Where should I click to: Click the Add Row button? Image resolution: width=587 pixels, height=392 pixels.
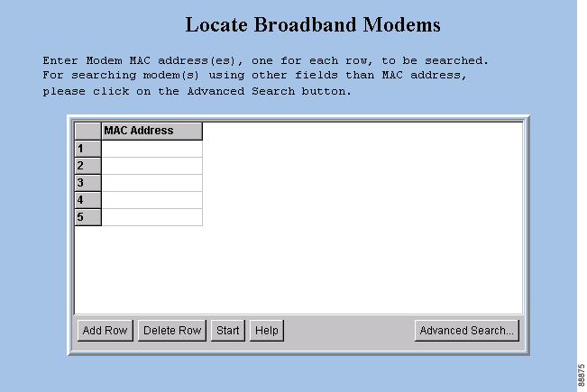(105, 331)
